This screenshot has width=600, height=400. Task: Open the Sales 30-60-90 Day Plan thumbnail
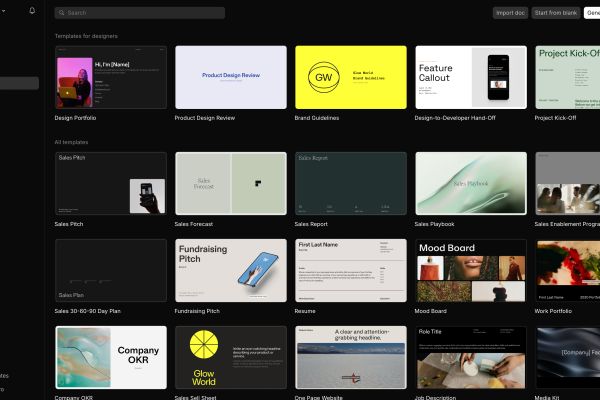coord(111,270)
